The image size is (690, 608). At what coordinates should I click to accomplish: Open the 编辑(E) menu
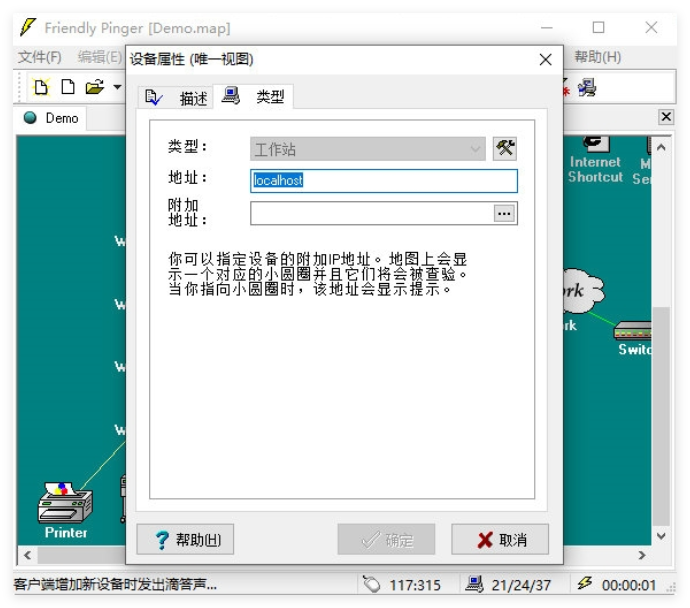[99, 57]
